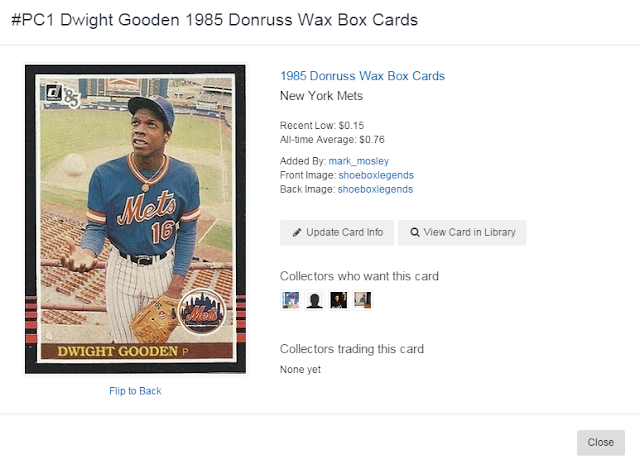Click the magnifier icon on View Card in Library
This screenshot has width=640, height=464.
(x=415, y=233)
